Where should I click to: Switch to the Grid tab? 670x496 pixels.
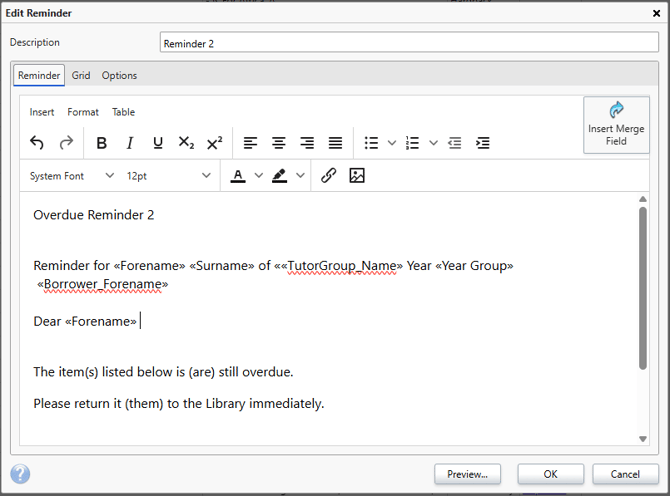pyautogui.click(x=81, y=75)
